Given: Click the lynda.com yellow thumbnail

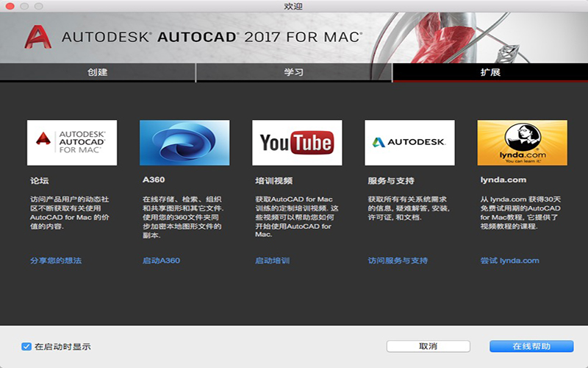Looking at the screenshot, I should click(x=522, y=143).
